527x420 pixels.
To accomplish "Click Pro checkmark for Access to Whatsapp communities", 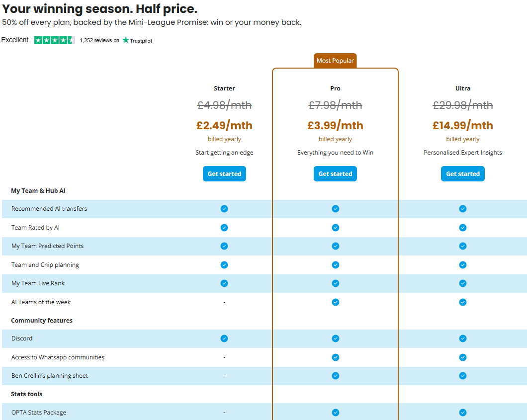I will tap(336, 357).
